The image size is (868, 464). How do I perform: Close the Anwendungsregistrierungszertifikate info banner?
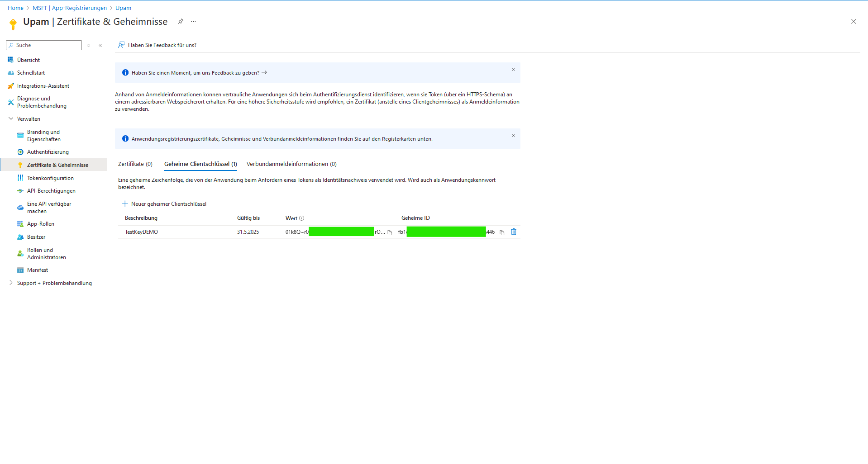(x=513, y=136)
